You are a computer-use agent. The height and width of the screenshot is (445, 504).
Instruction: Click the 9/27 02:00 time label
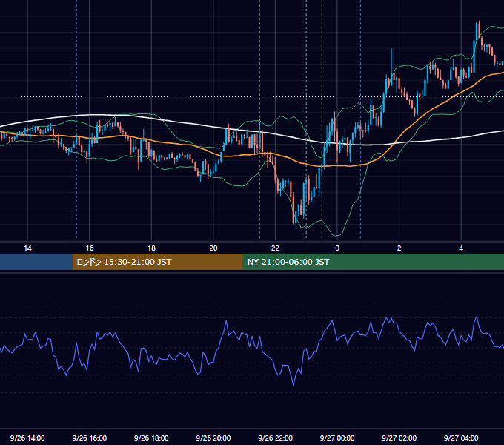[399, 438]
